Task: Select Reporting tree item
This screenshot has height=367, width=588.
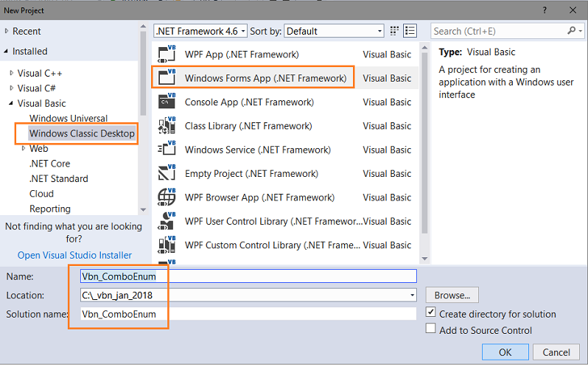Action: (50, 209)
